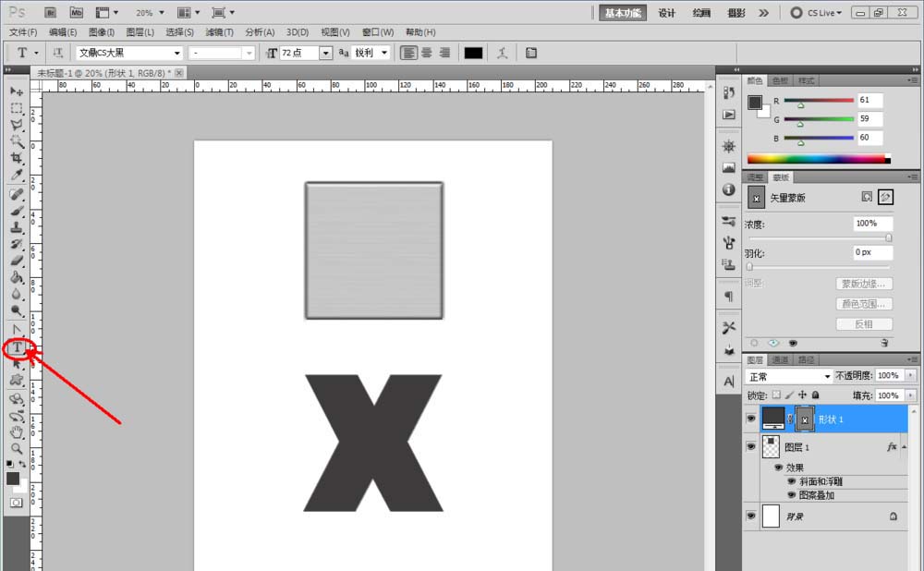924x571 pixels.
Task: Hide the 斜面和浮雕 effect
Action: click(x=792, y=481)
